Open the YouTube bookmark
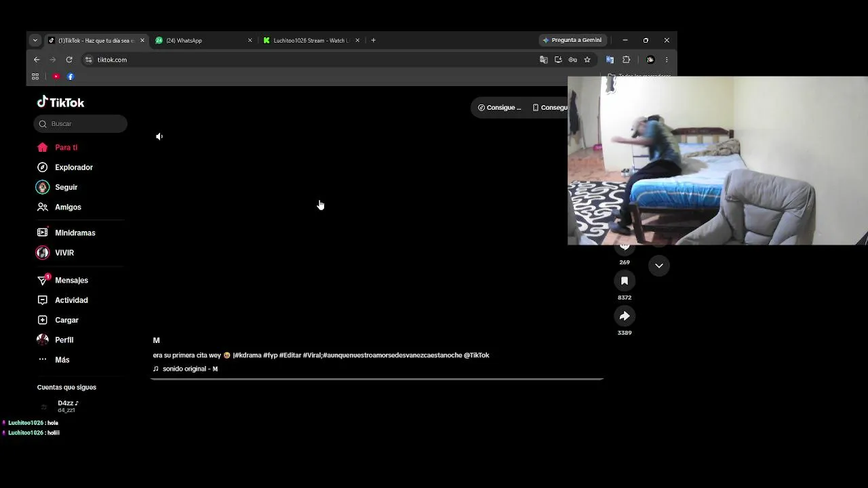Image resolution: width=868 pixels, height=488 pixels. (56, 77)
